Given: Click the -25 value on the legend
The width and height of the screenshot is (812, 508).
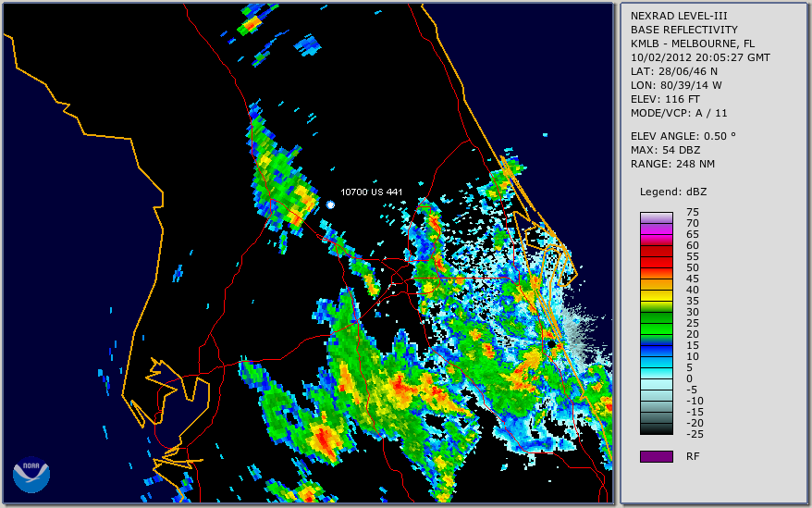Looking at the screenshot, I should coord(695,434).
